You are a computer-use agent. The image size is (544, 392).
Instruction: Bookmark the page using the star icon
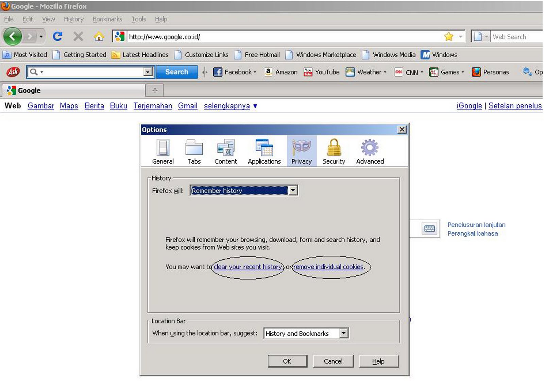point(448,36)
